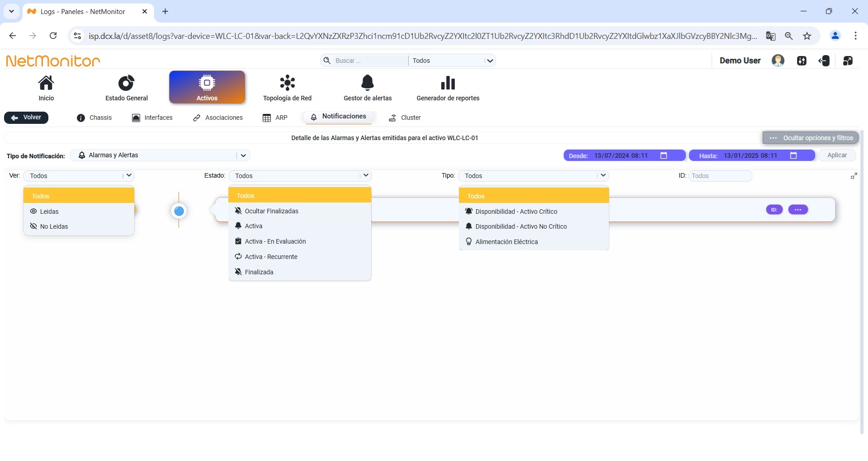Image resolution: width=868 pixels, height=461 pixels.
Task: Click the expand panel icon beside ID field
Action: coord(854,176)
